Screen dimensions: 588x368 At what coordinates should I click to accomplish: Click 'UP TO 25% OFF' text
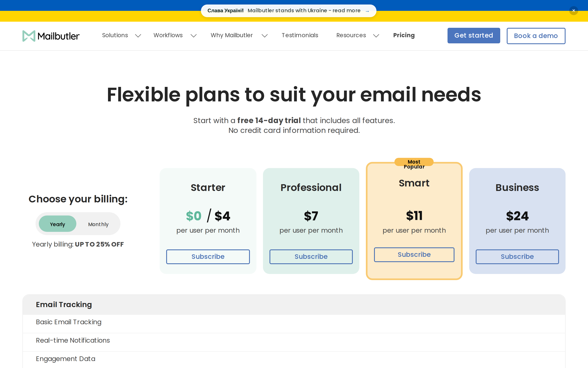point(99,244)
